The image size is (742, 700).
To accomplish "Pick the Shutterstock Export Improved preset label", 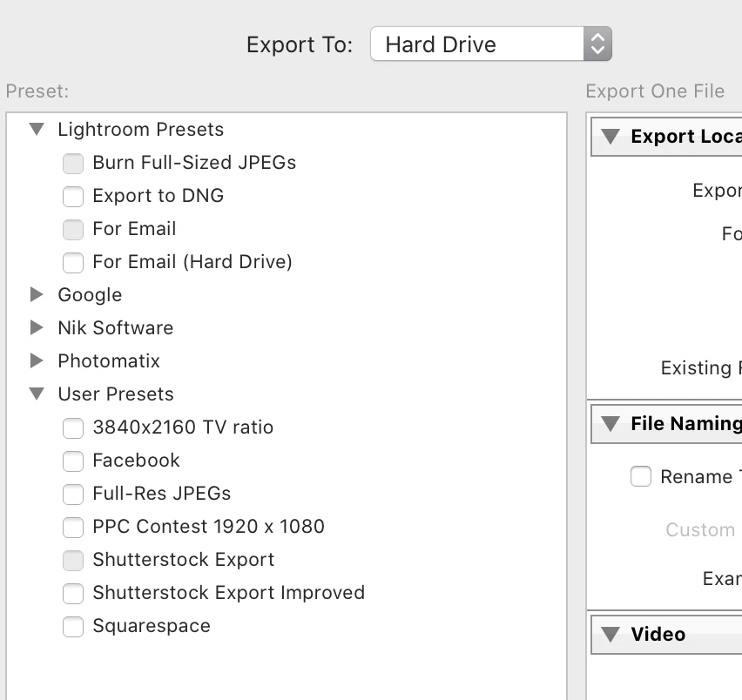I will tap(228, 593).
